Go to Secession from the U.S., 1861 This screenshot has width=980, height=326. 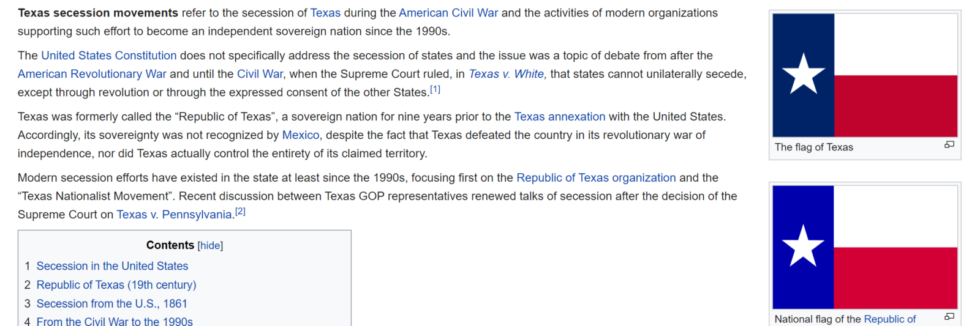(x=112, y=304)
